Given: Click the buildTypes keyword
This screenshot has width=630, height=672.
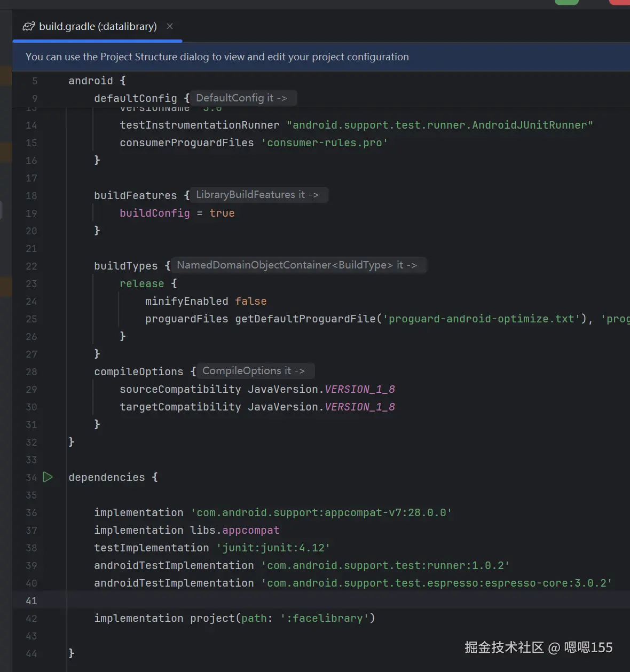Looking at the screenshot, I should point(126,266).
